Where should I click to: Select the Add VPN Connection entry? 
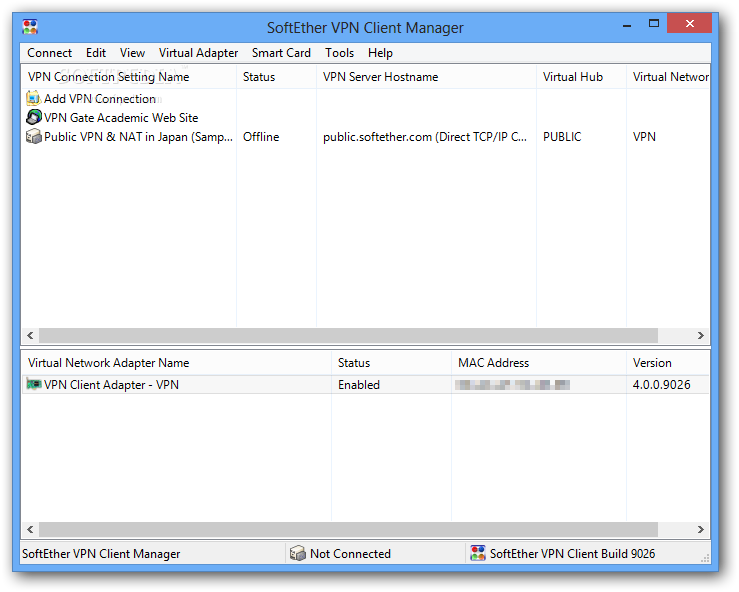pyautogui.click(x=99, y=99)
